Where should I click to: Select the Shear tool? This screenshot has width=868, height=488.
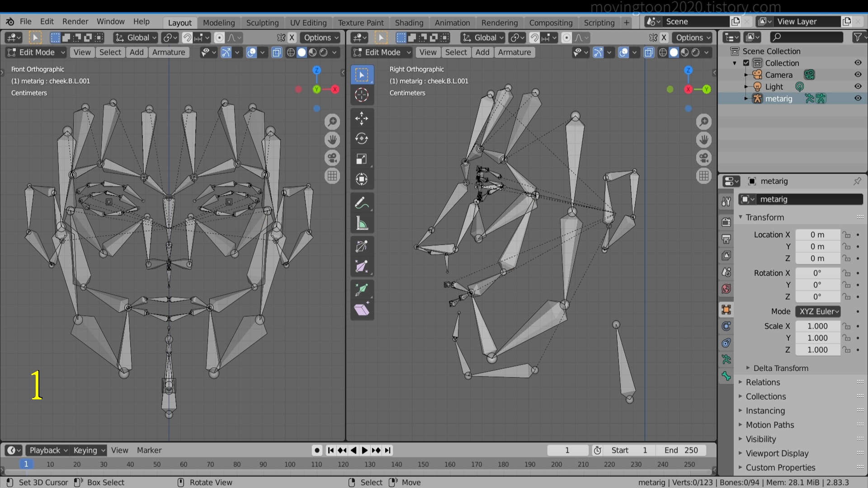(x=362, y=310)
